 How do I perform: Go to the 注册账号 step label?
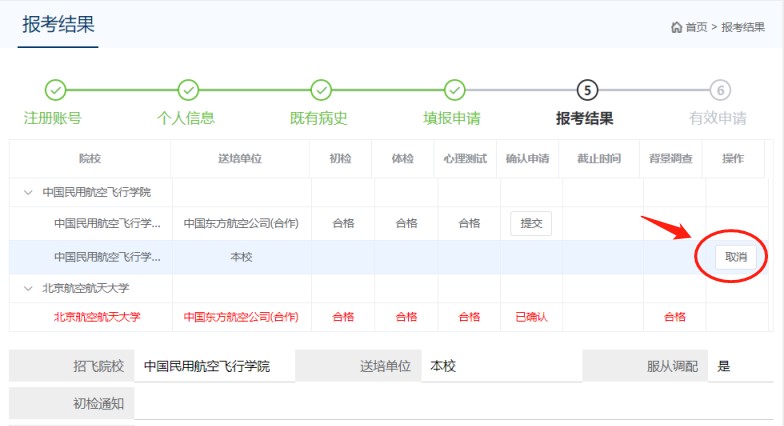tap(53, 118)
